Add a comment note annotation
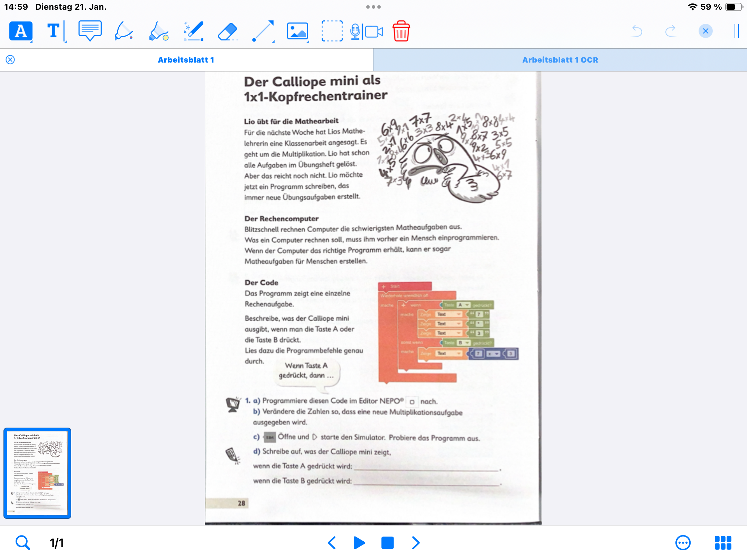Screen dimensions: 747x560 (90, 31)
